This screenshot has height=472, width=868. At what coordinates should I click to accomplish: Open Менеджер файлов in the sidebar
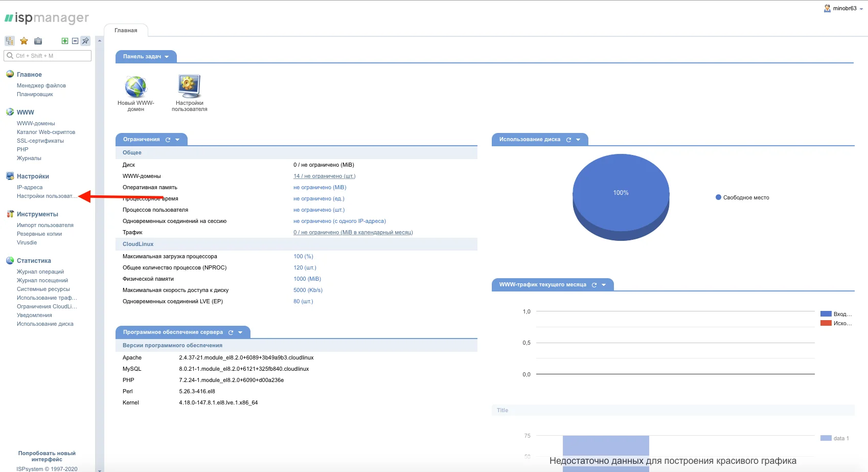coord(41,85)
